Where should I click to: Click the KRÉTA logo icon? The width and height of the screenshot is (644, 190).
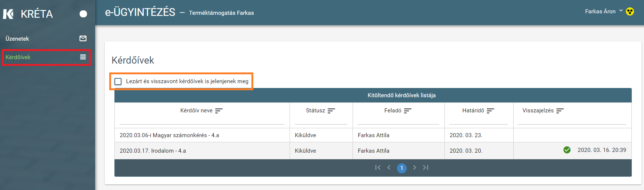8,14
